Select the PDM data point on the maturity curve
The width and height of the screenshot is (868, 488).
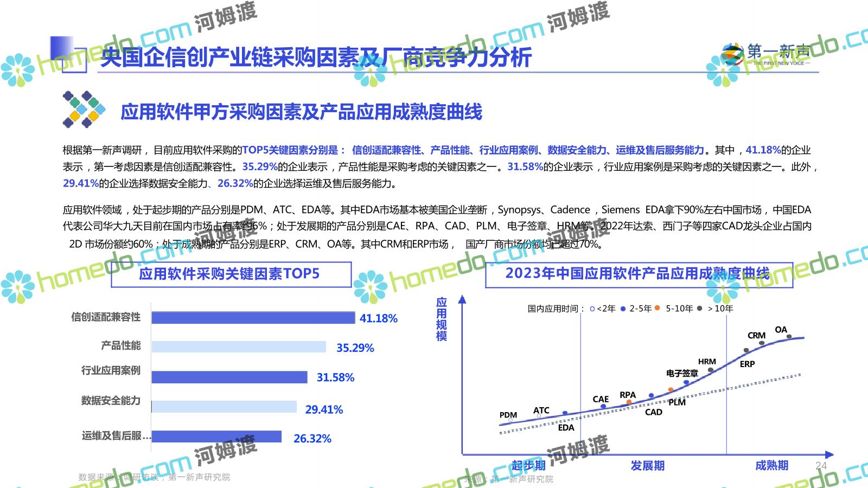[x=510, y=420]
